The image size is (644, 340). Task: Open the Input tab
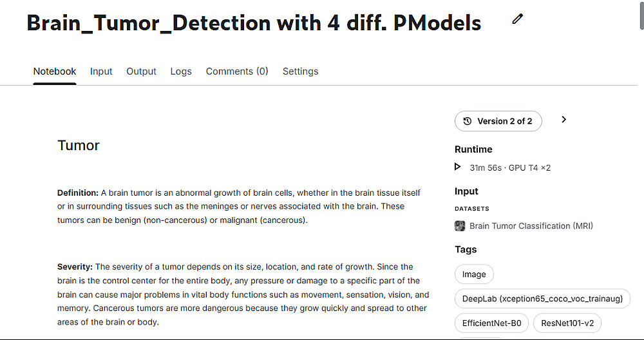(x=101, y=71)
